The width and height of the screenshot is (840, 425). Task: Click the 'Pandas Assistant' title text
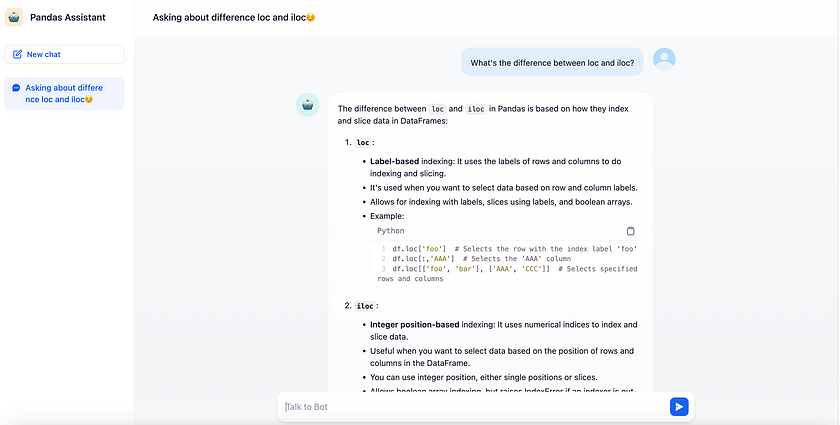click(68, 17)
